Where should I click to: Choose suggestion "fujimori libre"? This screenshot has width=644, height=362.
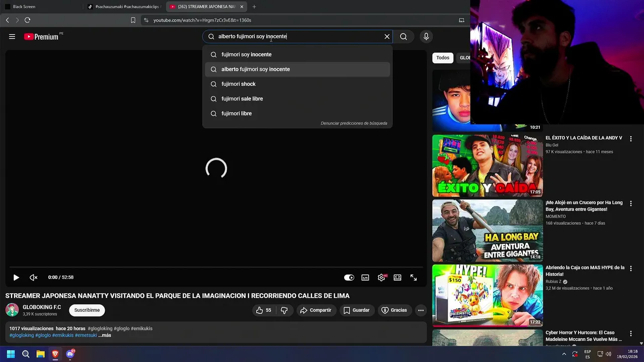coord(297,114)
